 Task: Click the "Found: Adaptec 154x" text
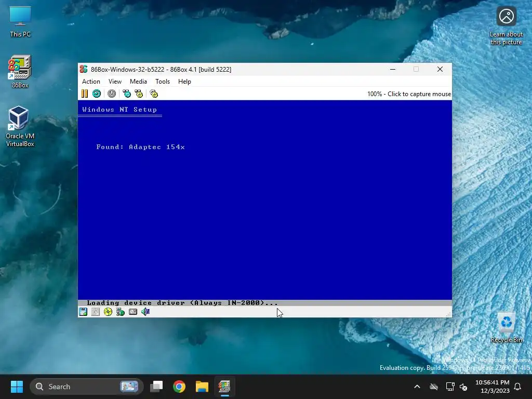coord(140,147)
